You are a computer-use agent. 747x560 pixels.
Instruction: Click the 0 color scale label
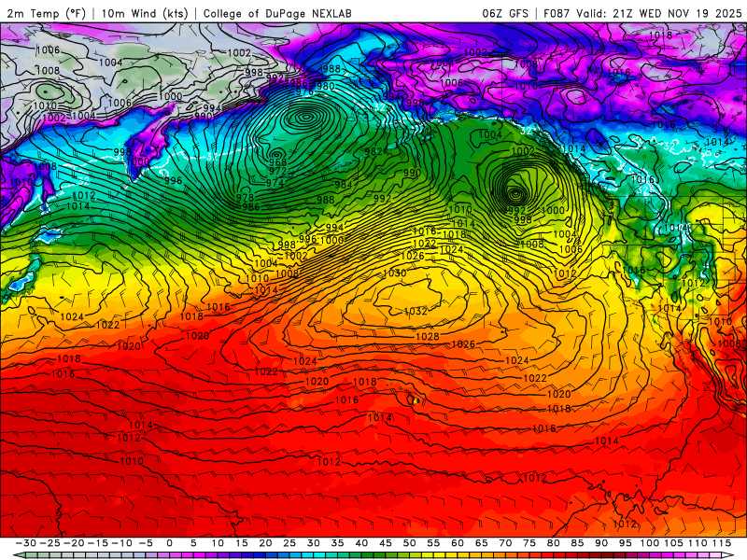pos(170,543)
